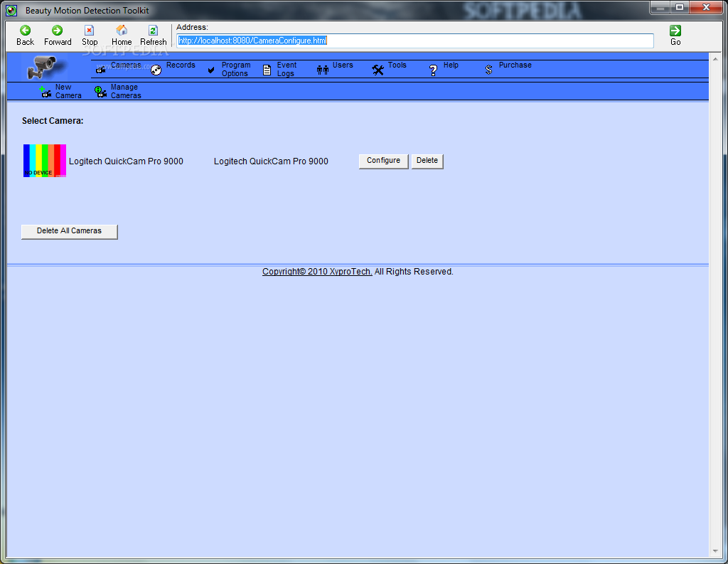Open the Program Options menu

coord(236,69)
